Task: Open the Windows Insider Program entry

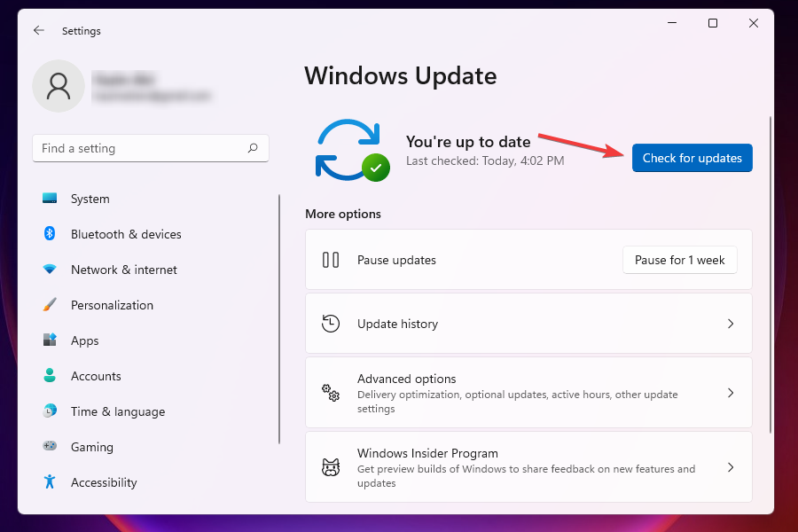Action: [528, 467]
